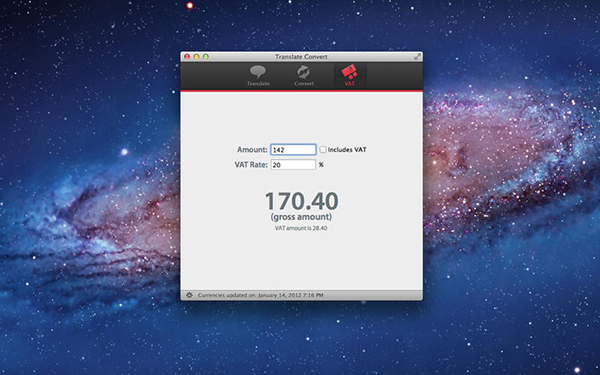Open the Translate speech bubble icon
Viewport: 600px width, 375px height.
[258, 72]
